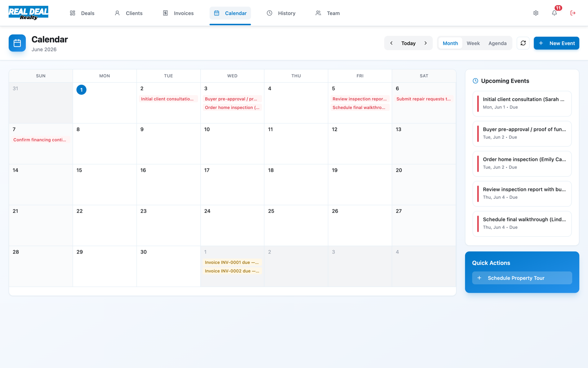
Task: Jump to Today in the calendar
Action: (408, 43)
